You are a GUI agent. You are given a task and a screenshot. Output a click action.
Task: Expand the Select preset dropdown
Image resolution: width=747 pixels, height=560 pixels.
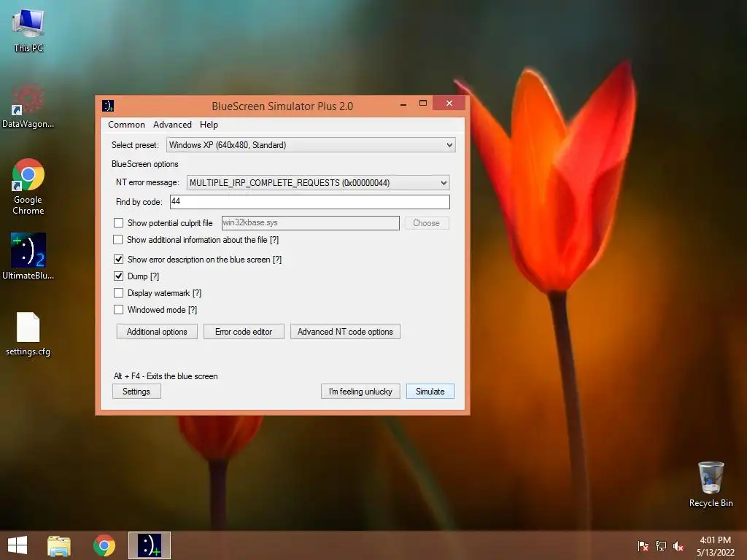[x=311, y=145]
